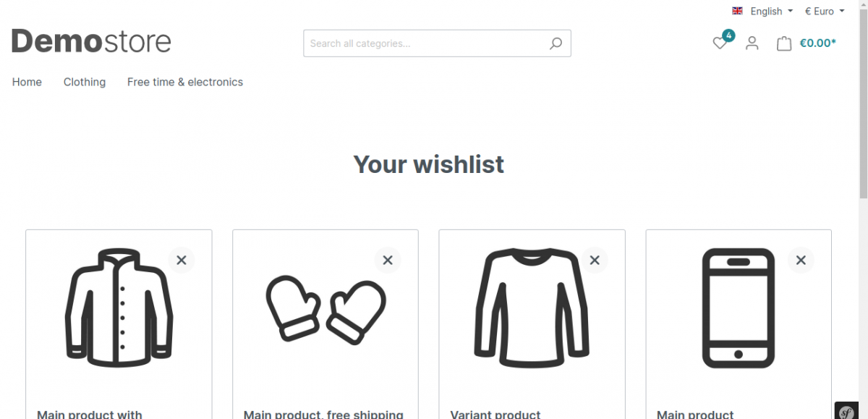Open the mittens product image
The image size is (868, 419).
pos(325,309)
